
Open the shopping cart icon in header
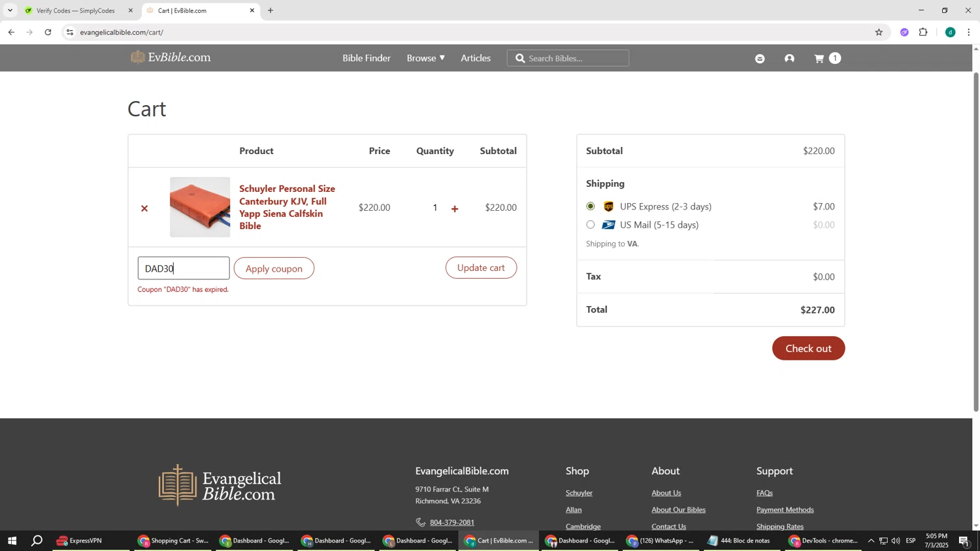tap(819, 59)
